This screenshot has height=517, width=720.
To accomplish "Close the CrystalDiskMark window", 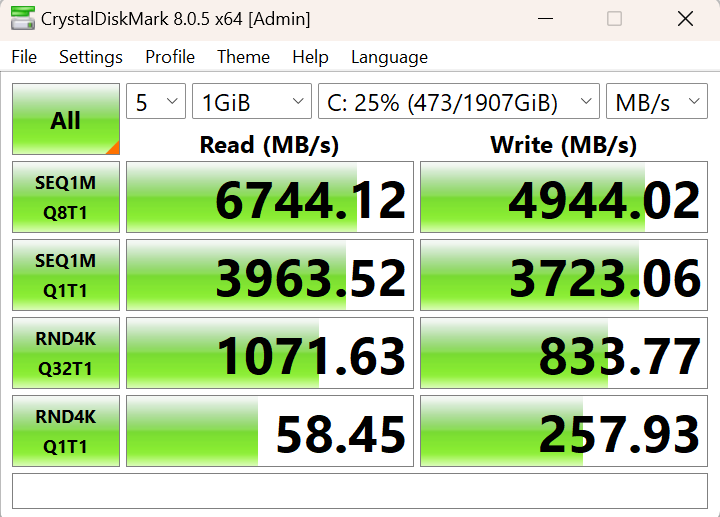I will click(685, 19).
